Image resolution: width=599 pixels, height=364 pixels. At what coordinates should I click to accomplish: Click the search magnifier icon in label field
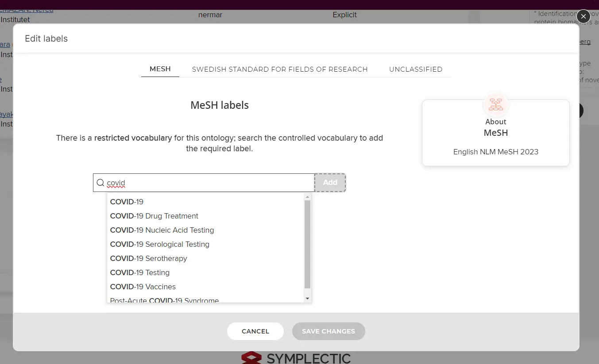[x=100, y=183]
